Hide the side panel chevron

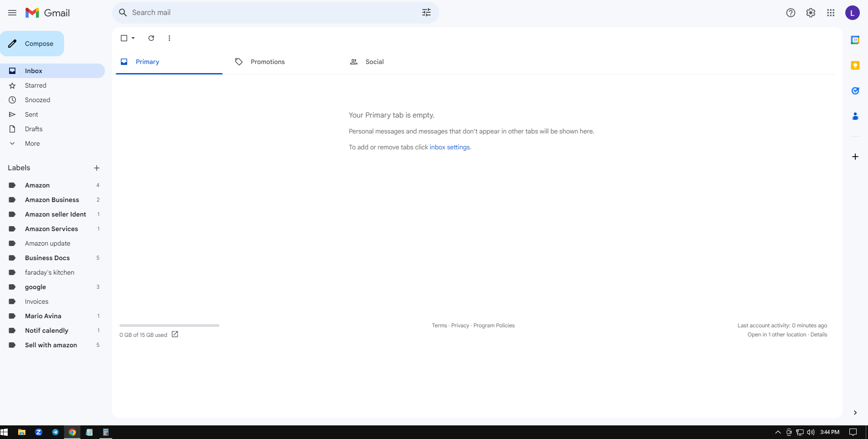[x=855, y=413]
